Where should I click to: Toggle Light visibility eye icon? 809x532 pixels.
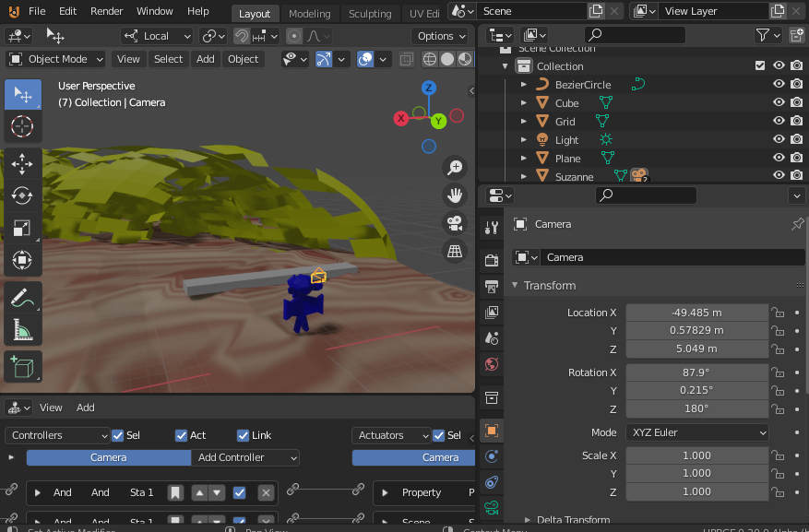pyautogui.click(x=779, y=139)
